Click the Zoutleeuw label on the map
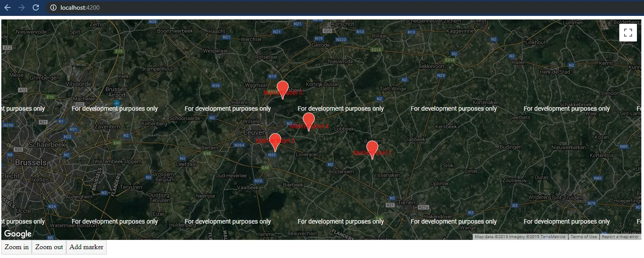This screenshot has height=258, width=644. [x=515, y=180]
